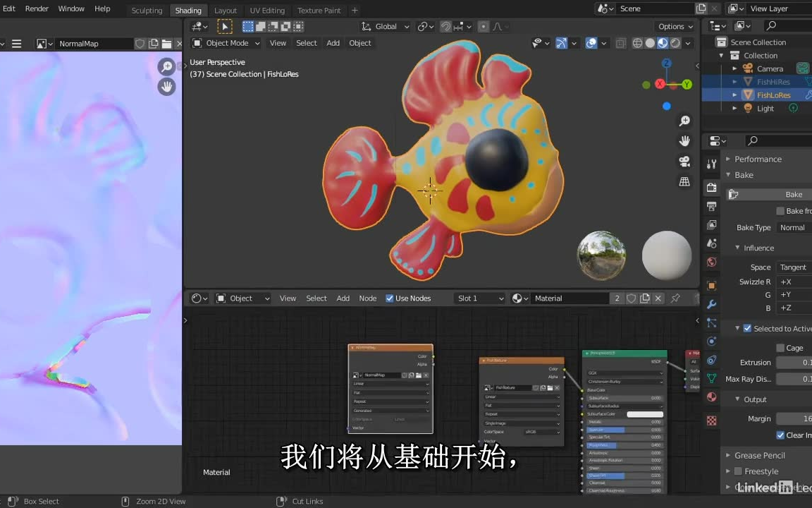812x508 pixels.
Task: Select the Material properties sphere tab
Action: tap(711, 397)
